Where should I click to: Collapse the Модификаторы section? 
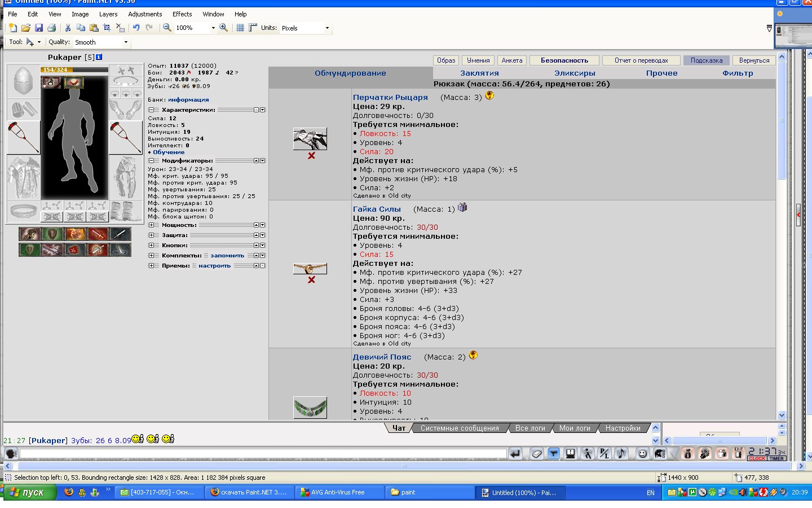(151, 161)
